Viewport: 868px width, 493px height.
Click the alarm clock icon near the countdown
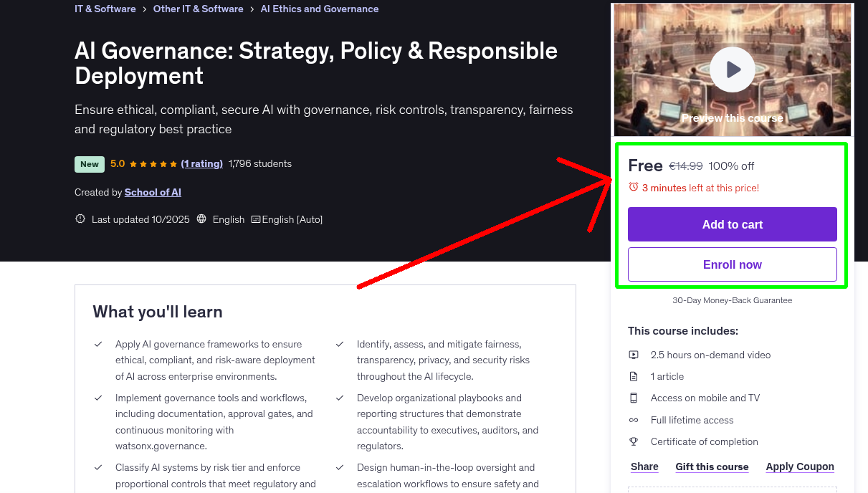click(633, 186)
